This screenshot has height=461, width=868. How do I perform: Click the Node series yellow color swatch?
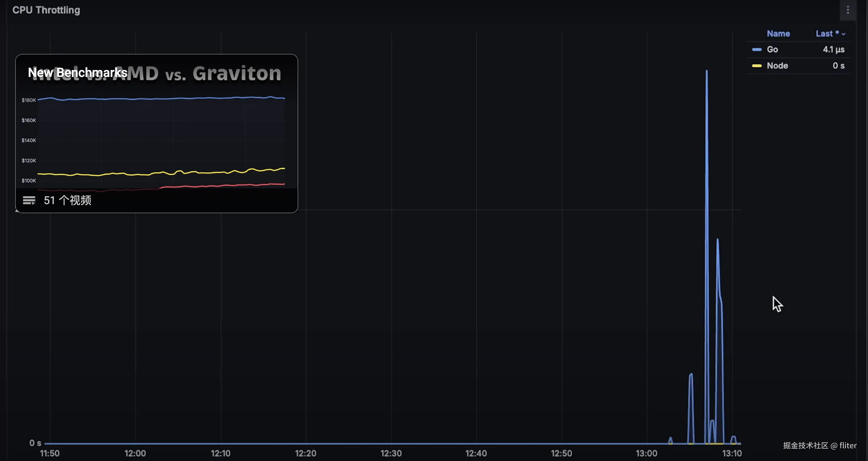tap(756, 66)
